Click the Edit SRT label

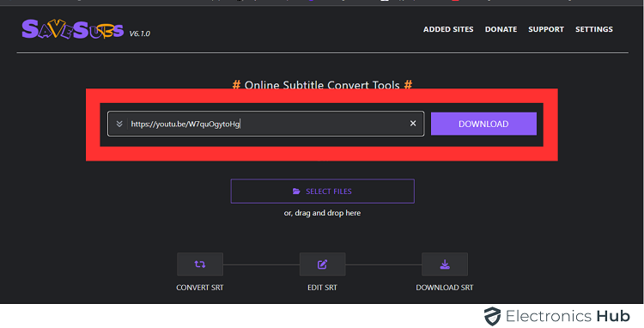322,288
